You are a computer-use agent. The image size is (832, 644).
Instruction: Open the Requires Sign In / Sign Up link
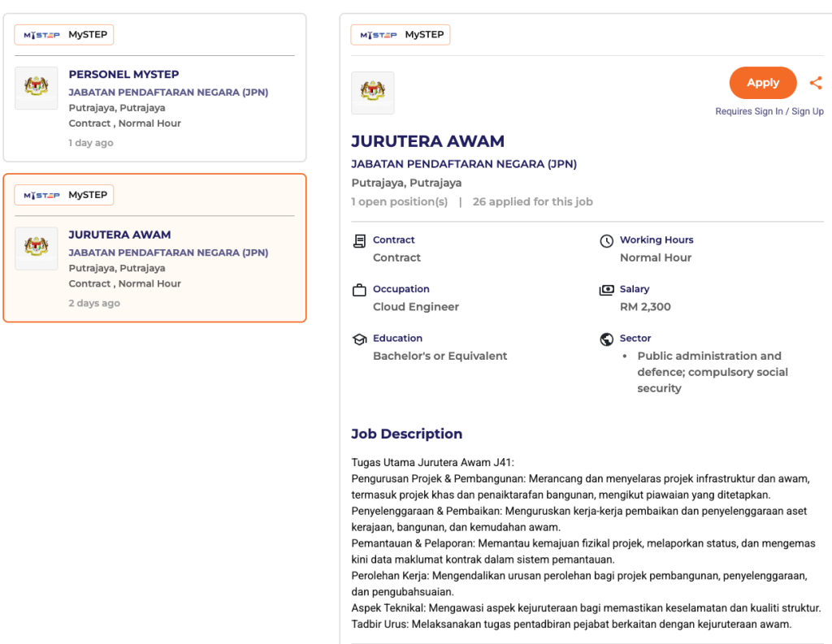769,111
